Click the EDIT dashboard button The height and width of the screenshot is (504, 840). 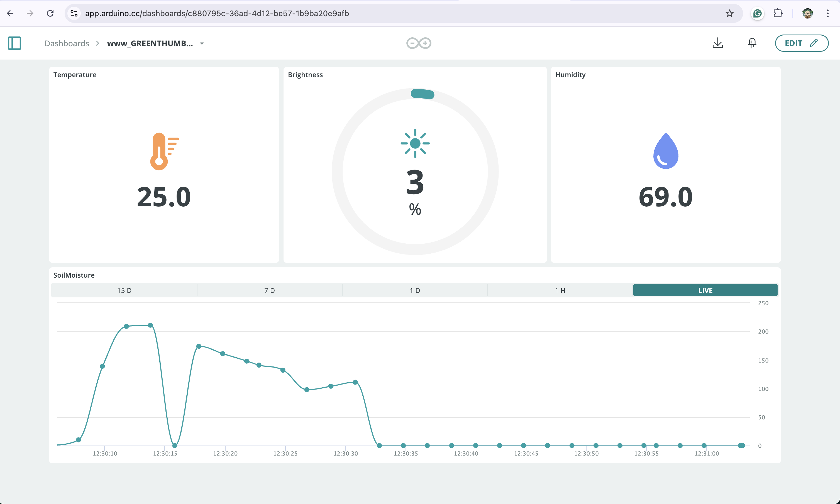point(801,43)
